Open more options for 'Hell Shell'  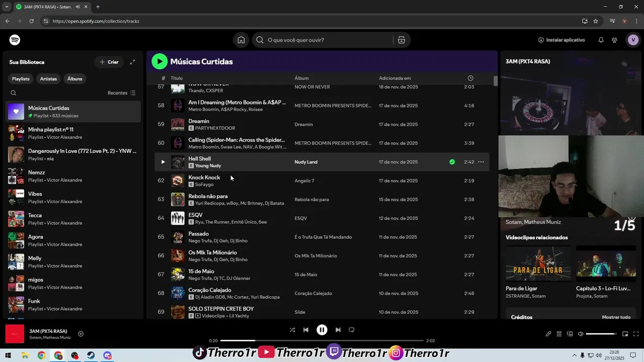pos(481,162)
